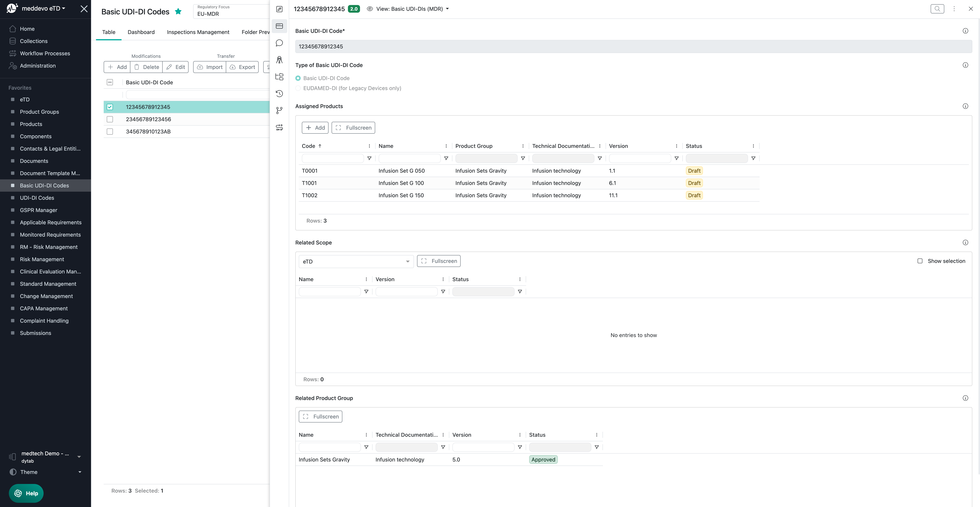The height and width of the screenshot is (507, 980).
Task: Open the Inspections Management tab
Action: click(198, 32)
